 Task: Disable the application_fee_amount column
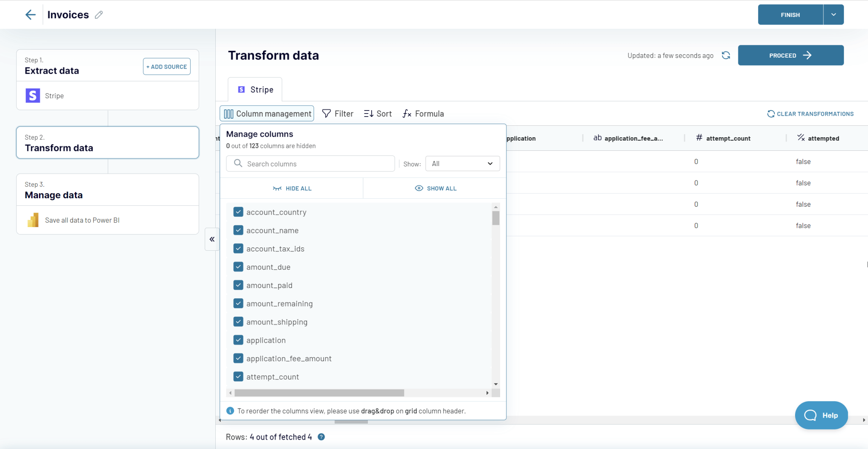click(238, 358)
